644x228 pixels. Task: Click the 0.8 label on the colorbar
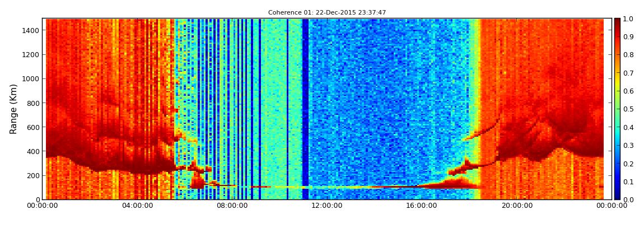pyautogui.click(x=629, y=55)
